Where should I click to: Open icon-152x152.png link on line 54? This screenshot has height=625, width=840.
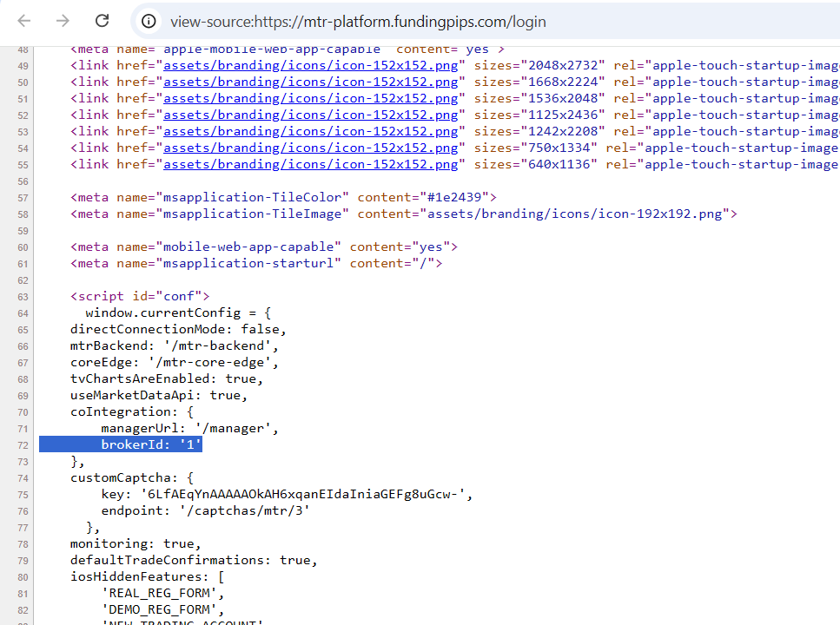311,148
